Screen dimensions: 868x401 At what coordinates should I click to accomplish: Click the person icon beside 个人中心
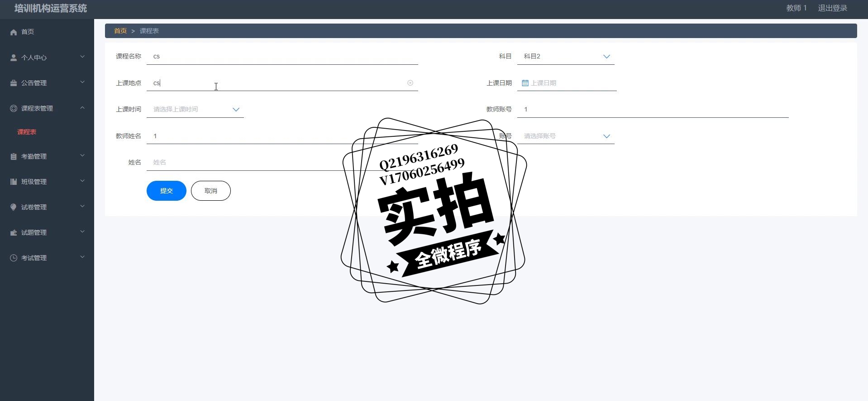point(14,58)
